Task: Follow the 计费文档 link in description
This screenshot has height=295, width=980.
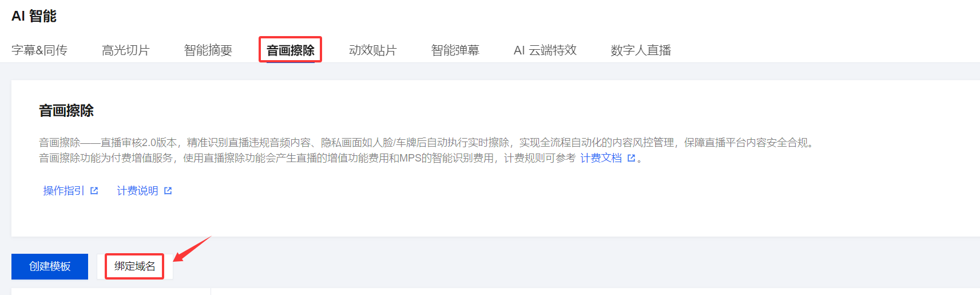Action: click(x=601, y=158)
